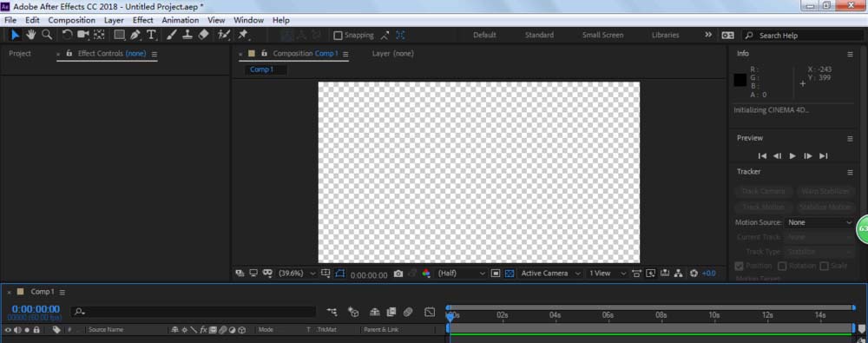Click the Draft 3D icon in timeline
The width and height of the screenshot is (868, 343).
[353, 313]
